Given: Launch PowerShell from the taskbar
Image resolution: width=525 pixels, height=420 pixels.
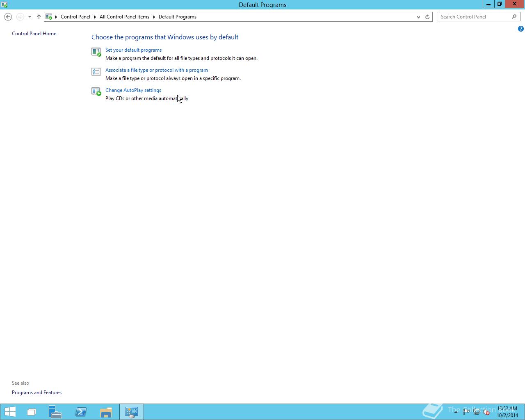Looking at the screenshot, I should [81, 412].
